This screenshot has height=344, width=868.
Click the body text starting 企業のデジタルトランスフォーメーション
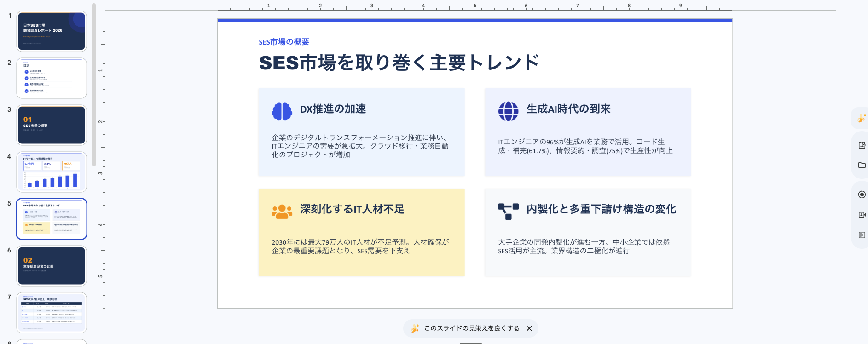click(360, 146)
